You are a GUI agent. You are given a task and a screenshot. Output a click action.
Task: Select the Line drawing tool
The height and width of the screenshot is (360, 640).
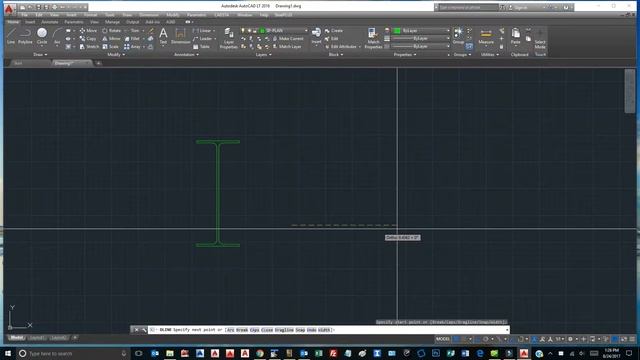point(11,36)
